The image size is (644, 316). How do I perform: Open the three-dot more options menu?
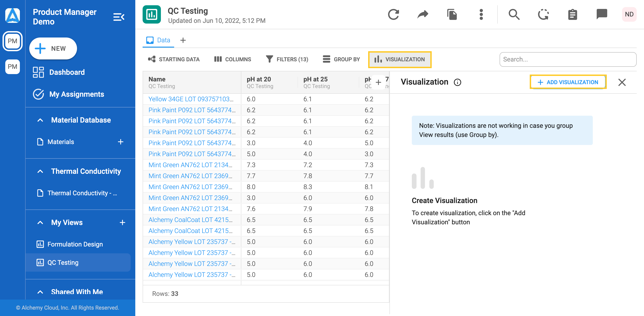click(481, 14)
